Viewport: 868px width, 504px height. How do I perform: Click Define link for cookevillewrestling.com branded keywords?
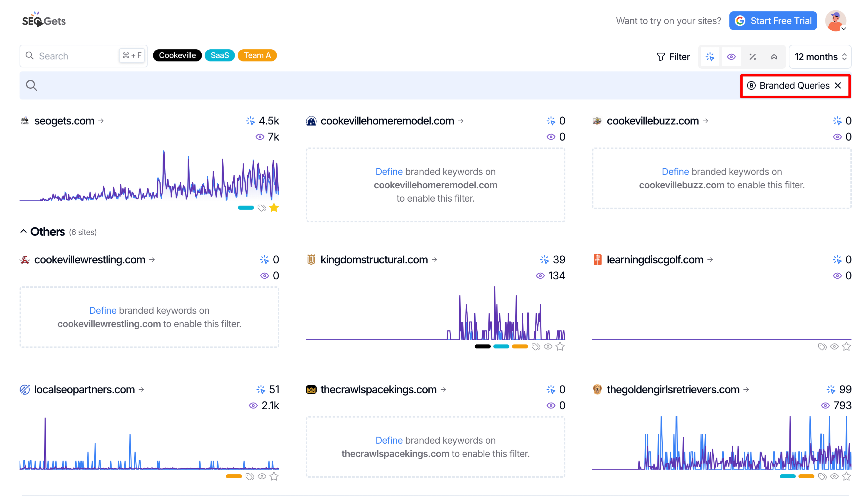103,310
